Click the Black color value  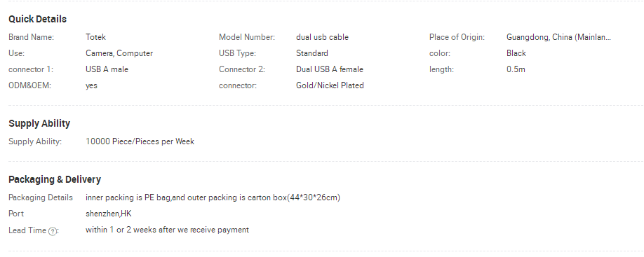(x=516, y=53)
